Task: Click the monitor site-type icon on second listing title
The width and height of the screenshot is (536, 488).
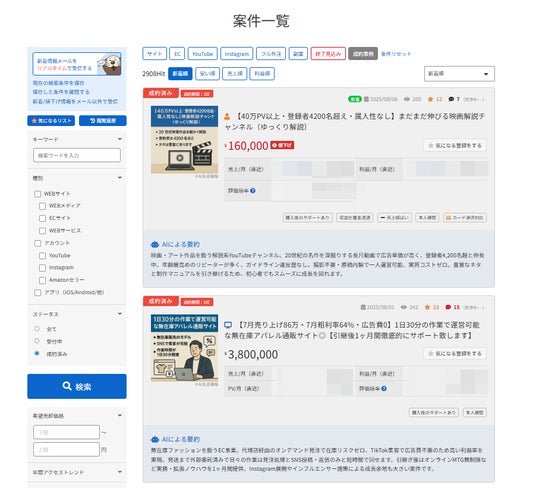Action: pos(228,325)
